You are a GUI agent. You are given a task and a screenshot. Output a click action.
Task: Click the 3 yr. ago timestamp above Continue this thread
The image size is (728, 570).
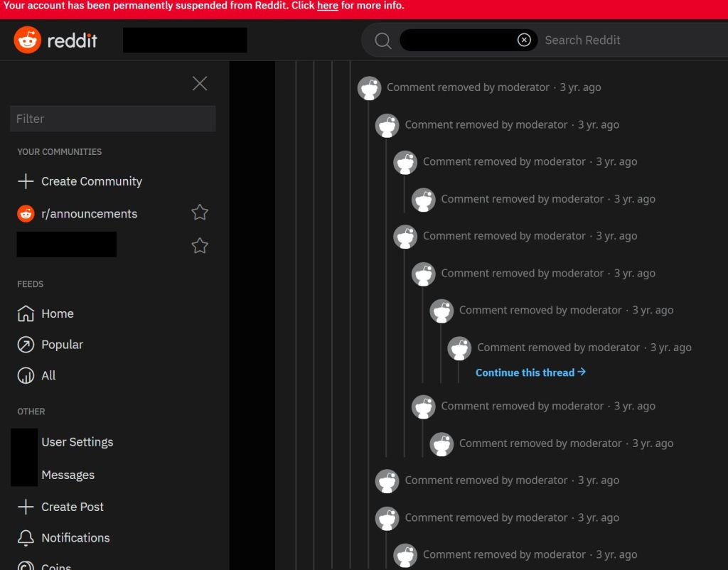(670, 348)
